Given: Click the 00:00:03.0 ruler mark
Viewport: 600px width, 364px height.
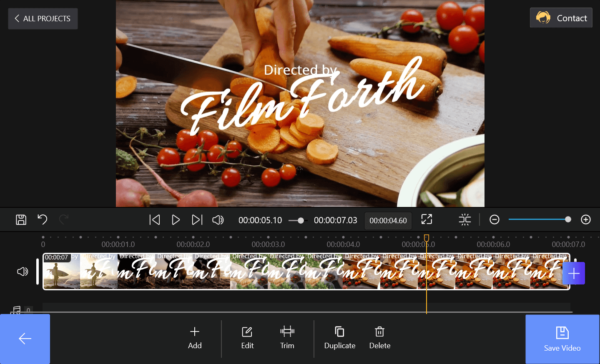Looking at the screenshot, I should click(268, 244).
